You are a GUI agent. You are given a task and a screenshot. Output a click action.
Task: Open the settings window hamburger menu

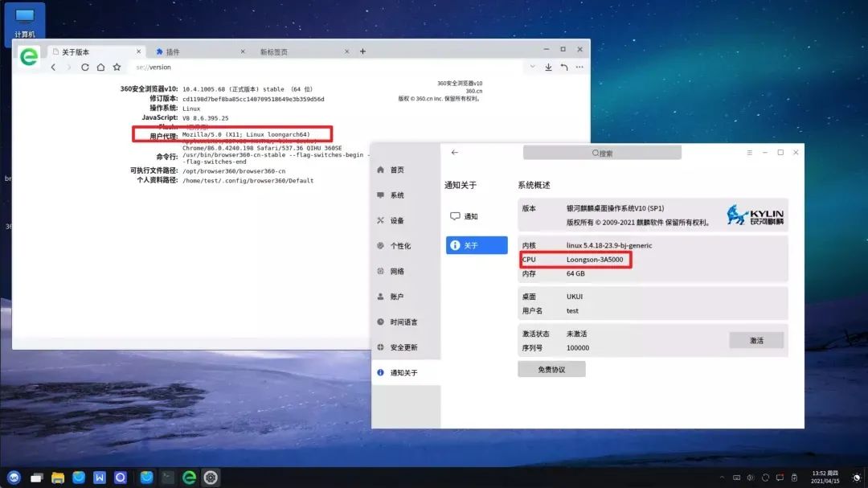tap(750, 152)
